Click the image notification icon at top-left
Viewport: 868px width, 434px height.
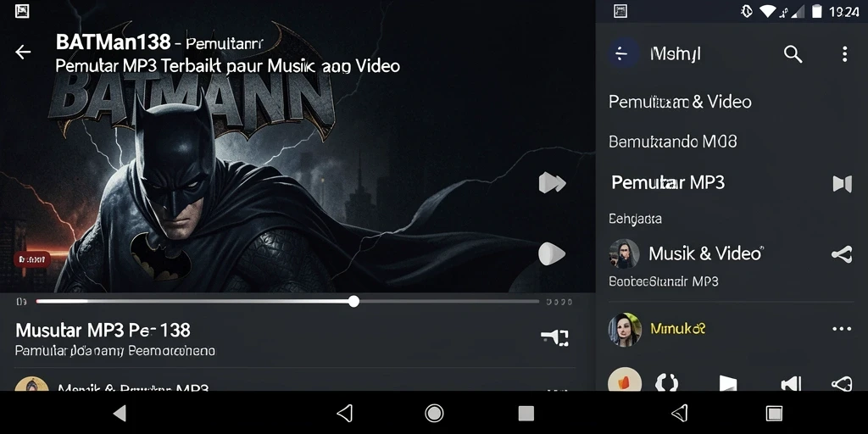click(x=22, y=11)
